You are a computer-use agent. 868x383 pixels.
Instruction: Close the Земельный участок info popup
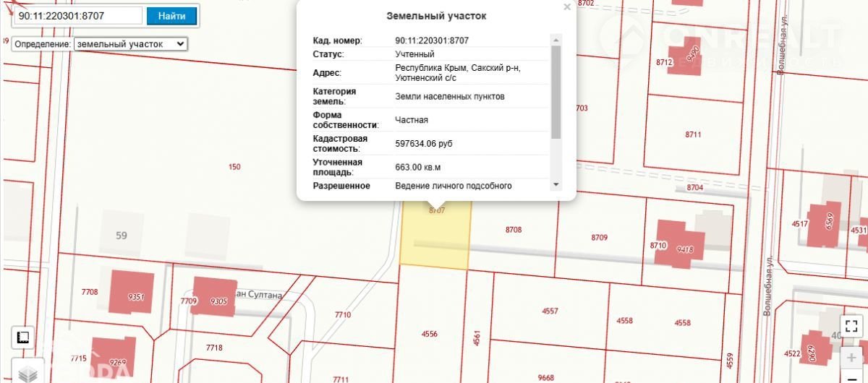tap(567, 7)
